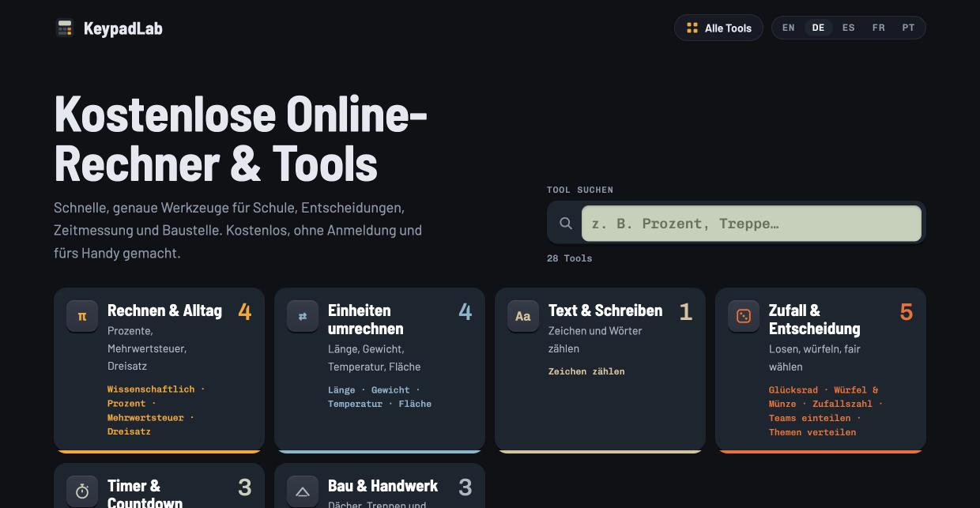Viewport: 980px width, 508px height.
Task: Switch language to ES
Action: (849, 28)
